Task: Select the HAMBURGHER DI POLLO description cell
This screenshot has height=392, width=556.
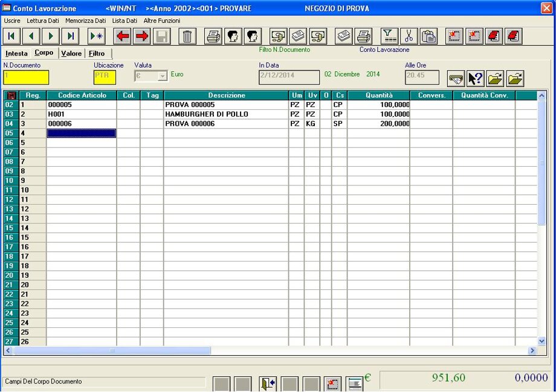Action: pos(225,114)
